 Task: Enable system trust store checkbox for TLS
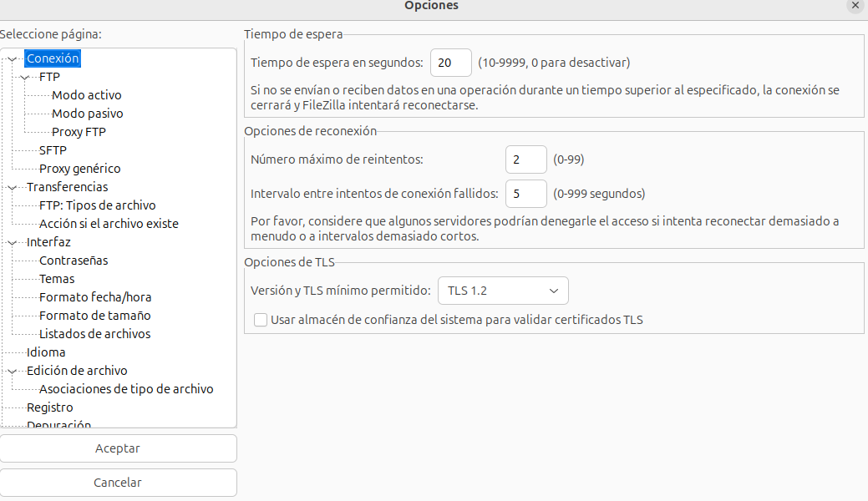[x=261, y=319]
